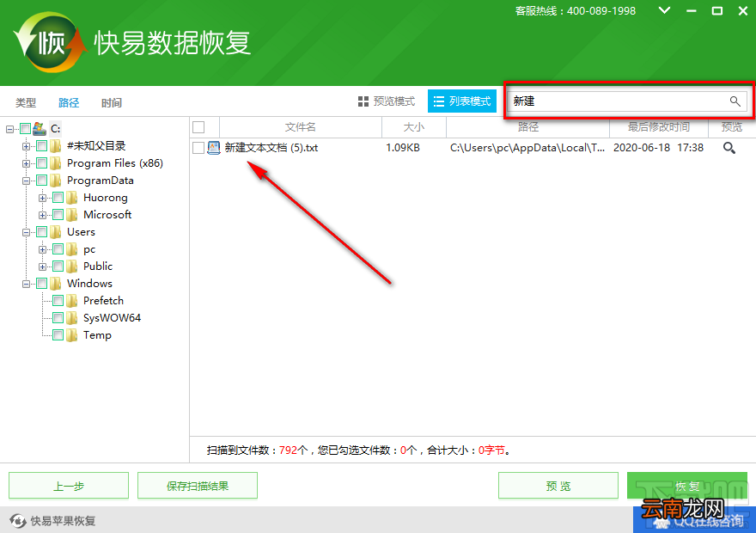Click the path cell C:\Users\pc\AppData\Local\T...
The height and width of the screenshot is (533, 756).
(527, 148)
